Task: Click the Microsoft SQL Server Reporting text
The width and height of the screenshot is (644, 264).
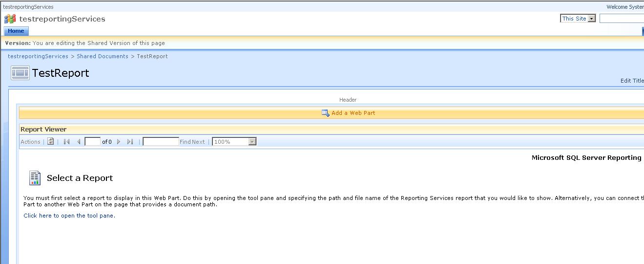Action: tap(586, 158)
